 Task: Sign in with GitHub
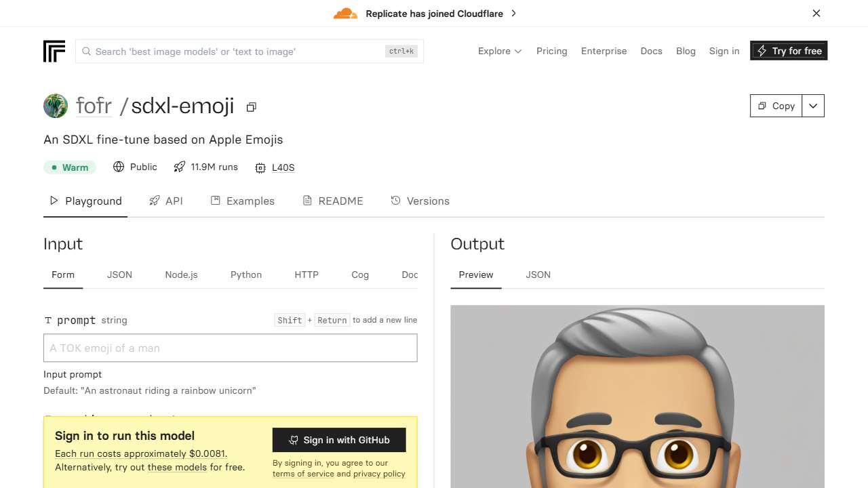[x=339, y=440]
